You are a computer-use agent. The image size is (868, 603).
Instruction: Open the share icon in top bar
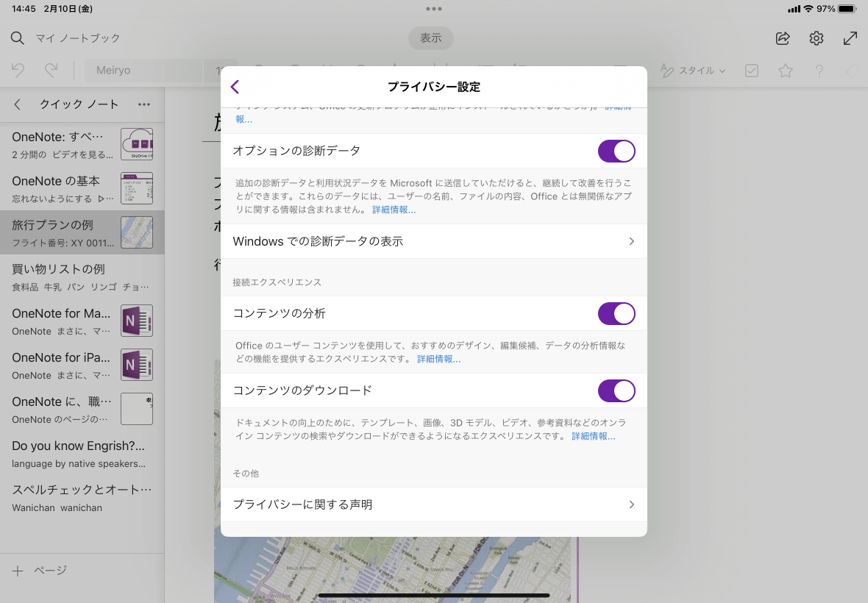point(783,38)
